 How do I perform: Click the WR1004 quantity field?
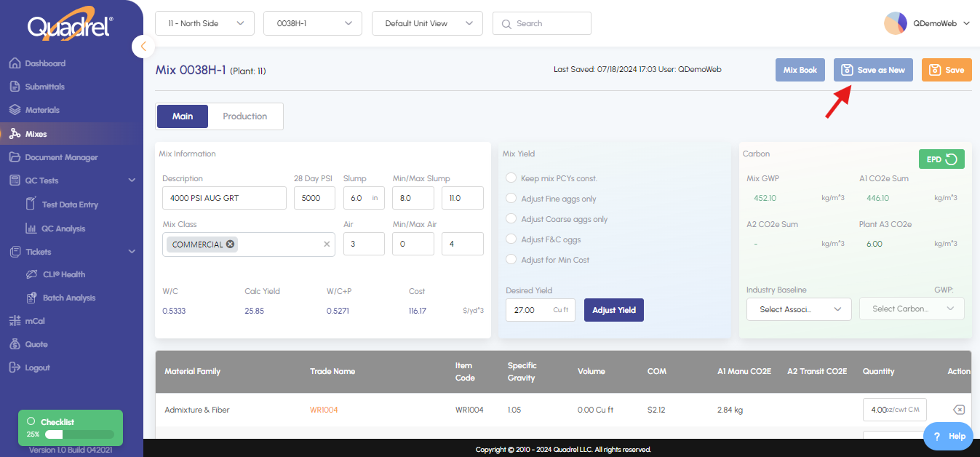click(894, 410)
